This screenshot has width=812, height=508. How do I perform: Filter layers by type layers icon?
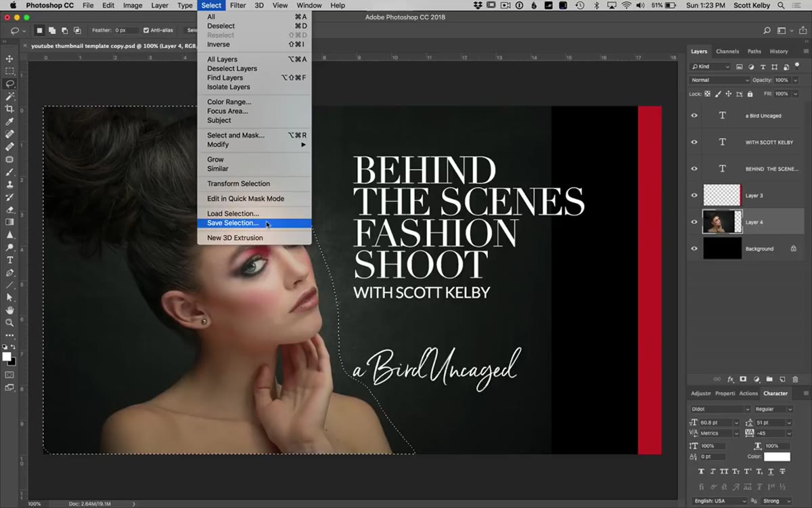pyautogui.click(x=763, y=66)
